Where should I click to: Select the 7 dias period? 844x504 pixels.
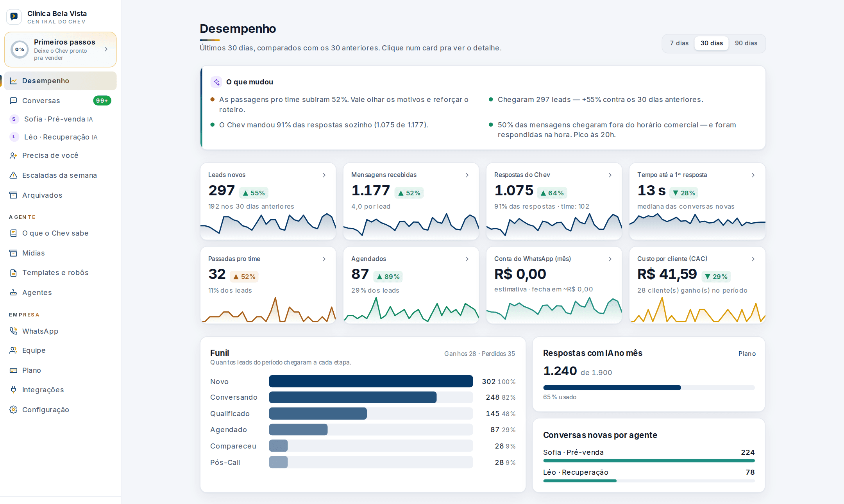pyautogui.click(x=679, y=43)
